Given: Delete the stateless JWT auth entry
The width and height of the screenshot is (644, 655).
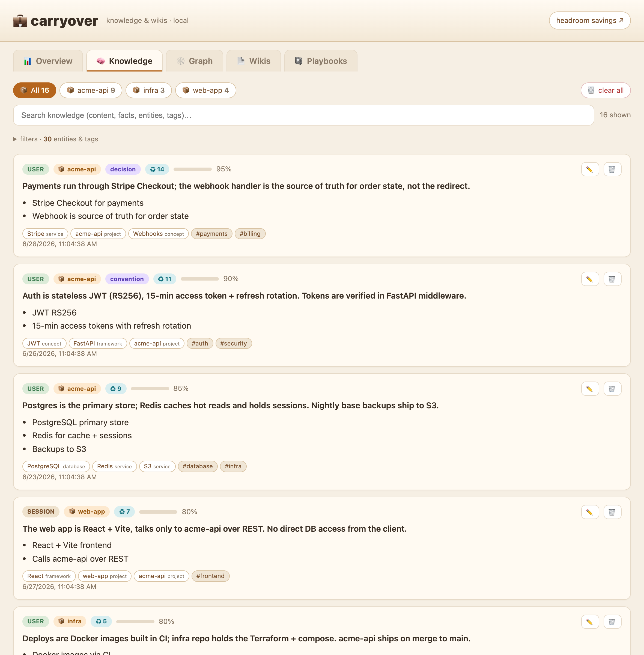Looking at the screenshot, I should 612,279.
